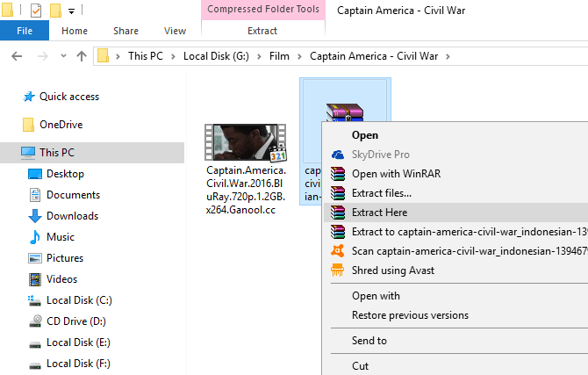Click the Avast shredder icon
Screen dimensions: 588x375
point(338,270)
